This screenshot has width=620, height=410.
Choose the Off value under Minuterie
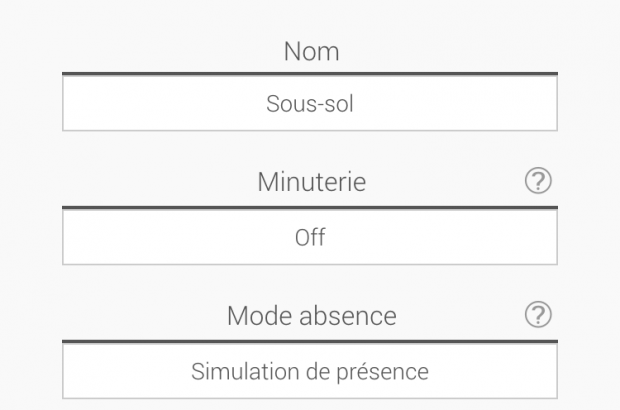coord(310,237)
